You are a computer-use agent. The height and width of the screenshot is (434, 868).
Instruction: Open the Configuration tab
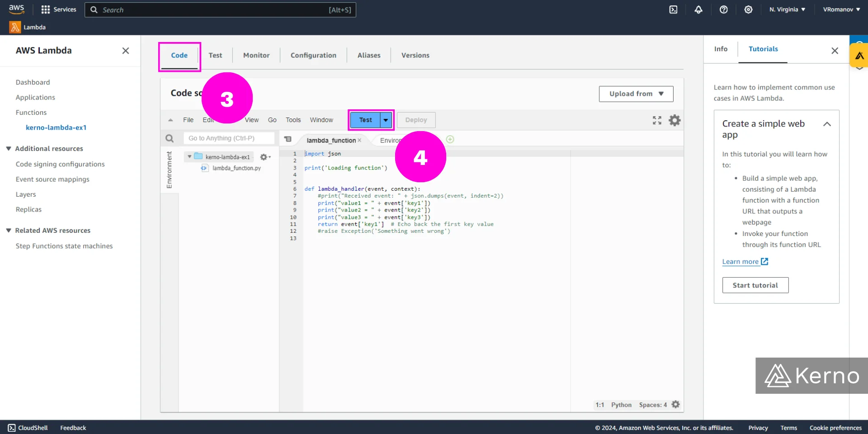pyautogui.click(x=313, y=56)
